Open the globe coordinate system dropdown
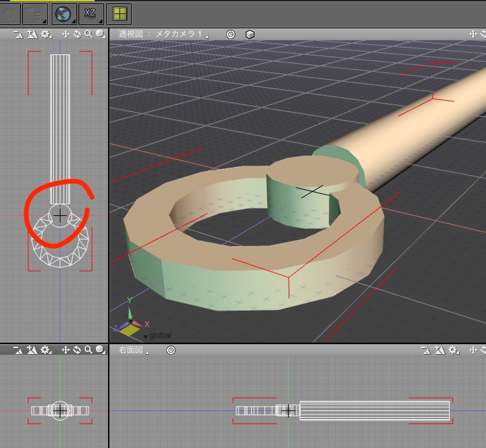This screenshot has width=486, height=448. (64, 13)
